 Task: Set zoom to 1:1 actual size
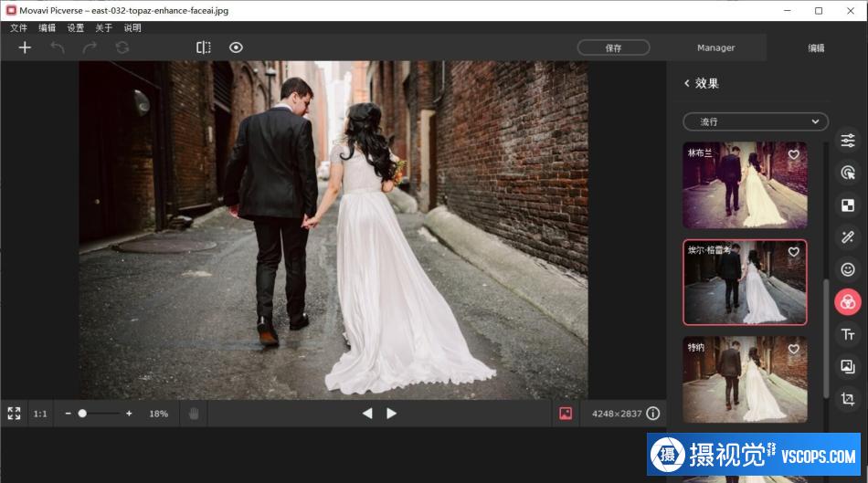(40, 414)
